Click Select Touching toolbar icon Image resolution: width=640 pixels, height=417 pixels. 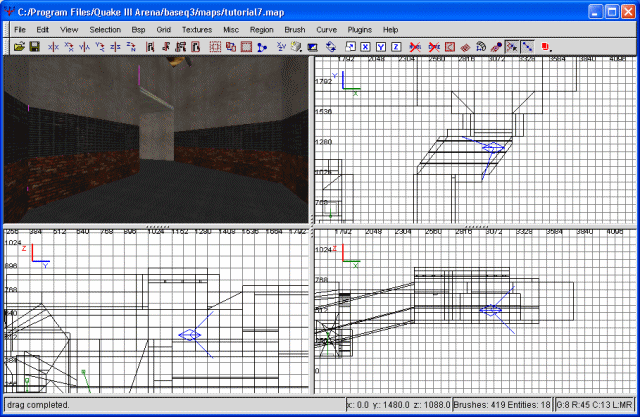pyautogui.click(x=165, y=47)
